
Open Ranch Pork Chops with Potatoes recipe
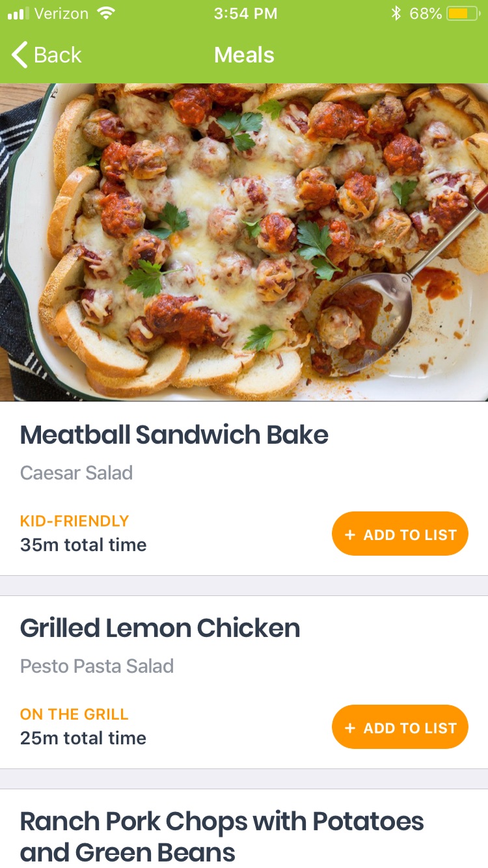tap(222, 836)
